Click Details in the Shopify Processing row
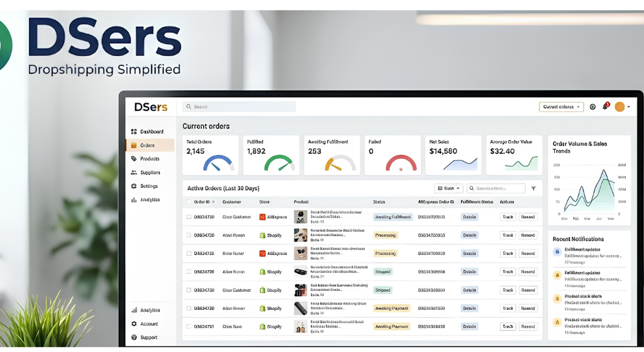 [x=469, y=236]
